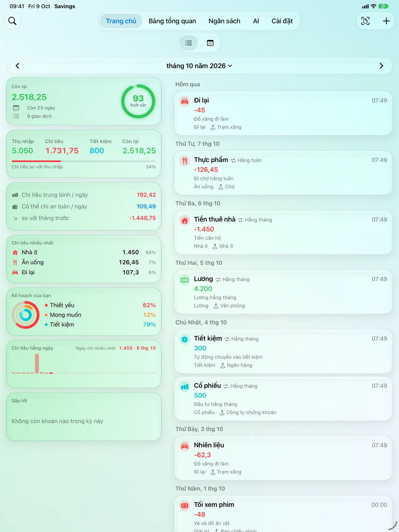Viewport: 399px width, 532px height.
Task: Open the AI tab
Action: 256,21
